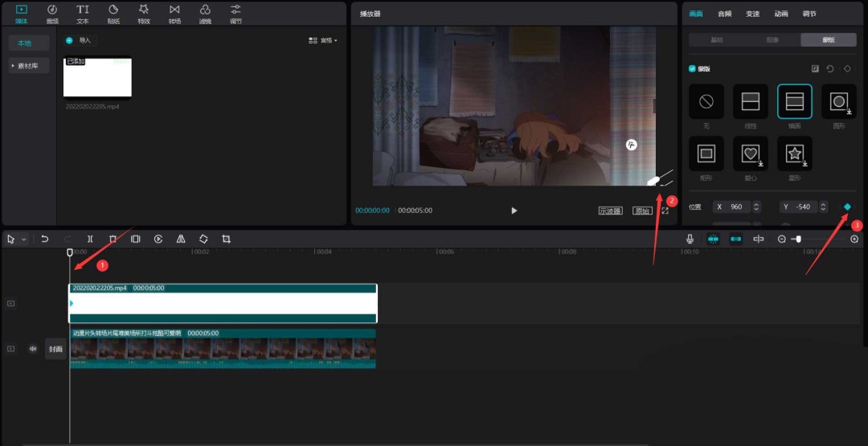Expand the material library (素材库) item

click(29, 66)
